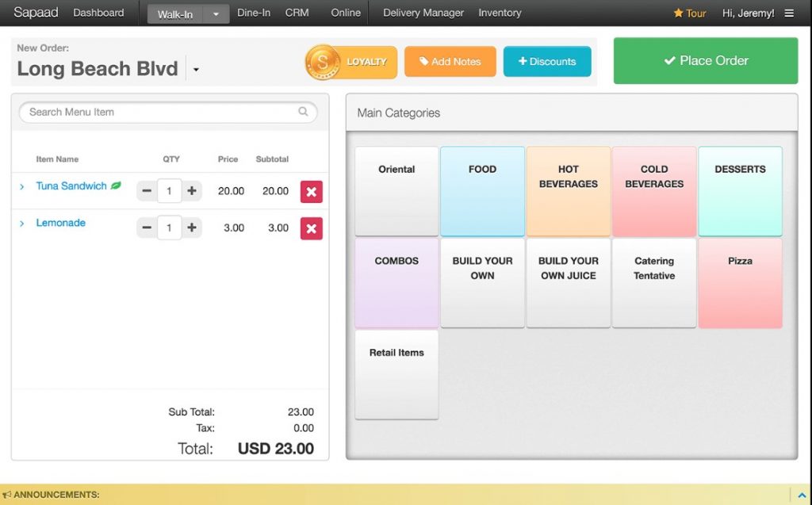
Task: Go to Online orders
Action: tap(346, 13)
